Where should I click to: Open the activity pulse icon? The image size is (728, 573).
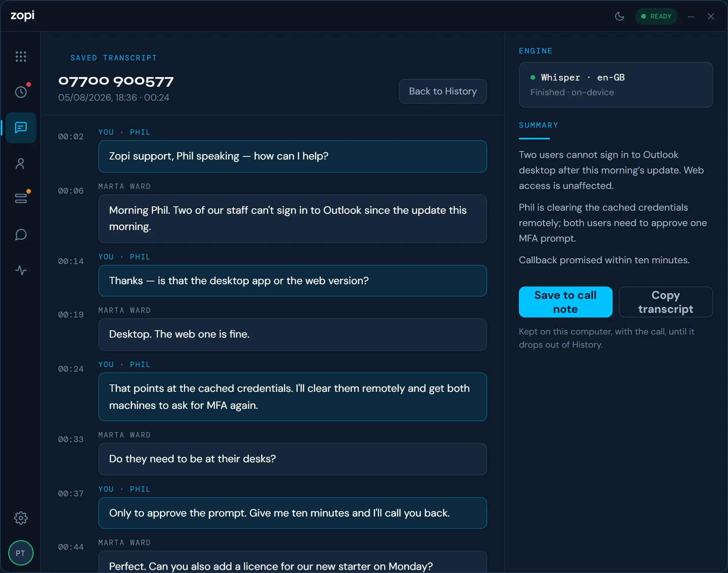tap(21, 270)
